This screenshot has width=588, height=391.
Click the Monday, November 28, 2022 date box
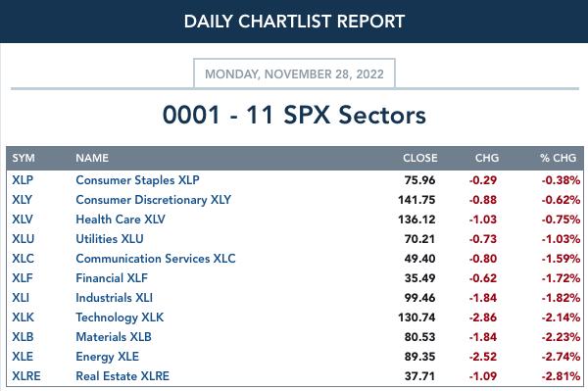click(294, 73)
